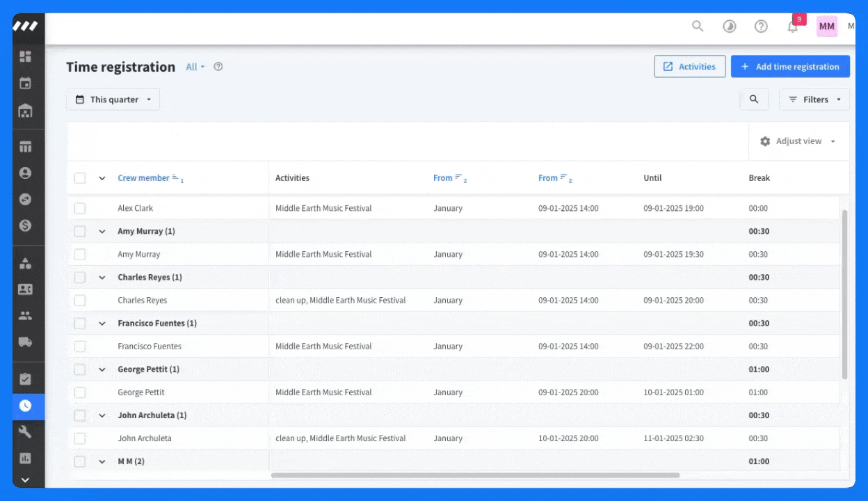Click the Add time registration button

(790, 67)
